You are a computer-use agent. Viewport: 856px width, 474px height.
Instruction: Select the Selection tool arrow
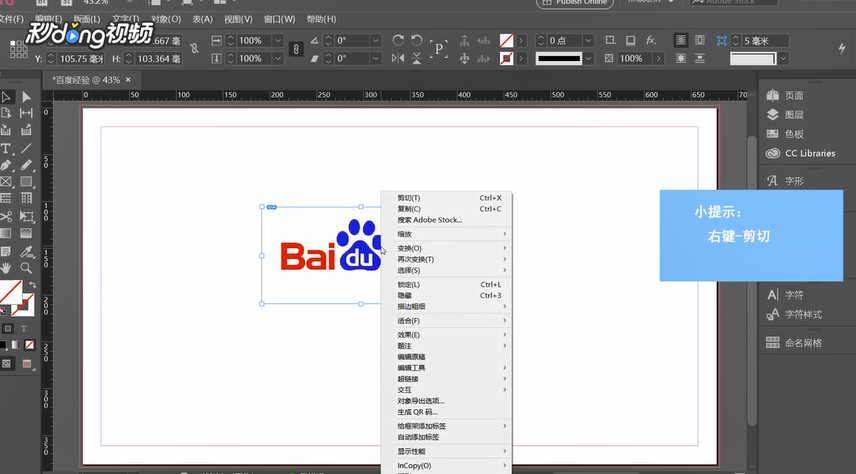pos(6,97)
